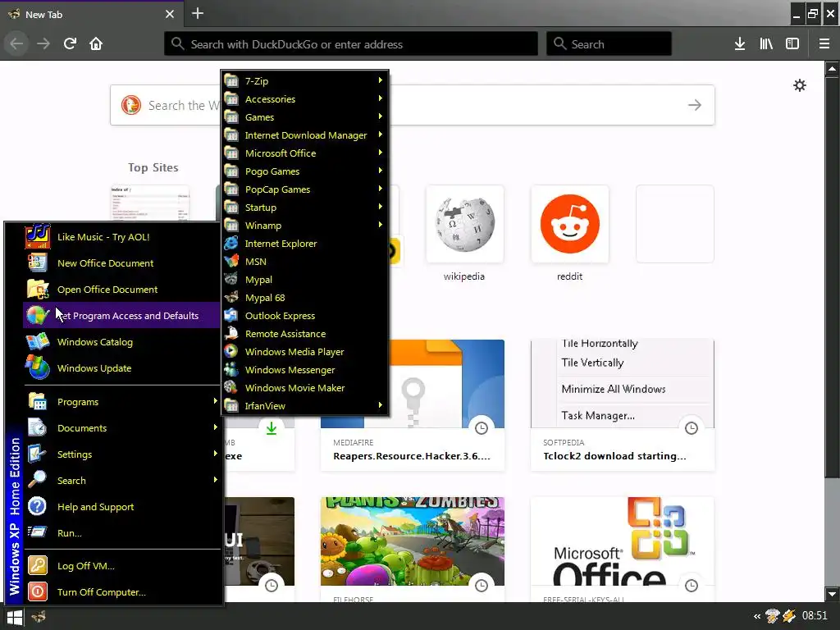The image size is (840, 630).
Task: Open Search in Start menu
Action: pyautogui.click(x=122, y=481)
